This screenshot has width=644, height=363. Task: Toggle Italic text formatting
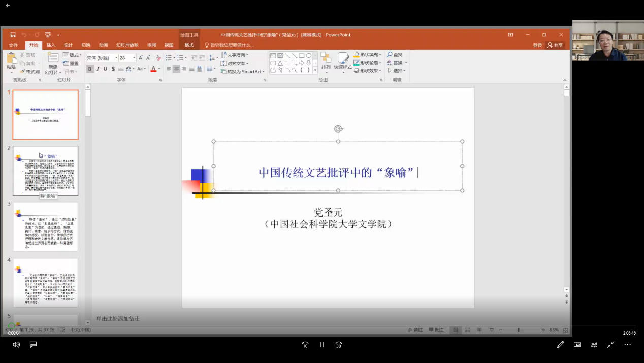98,69
